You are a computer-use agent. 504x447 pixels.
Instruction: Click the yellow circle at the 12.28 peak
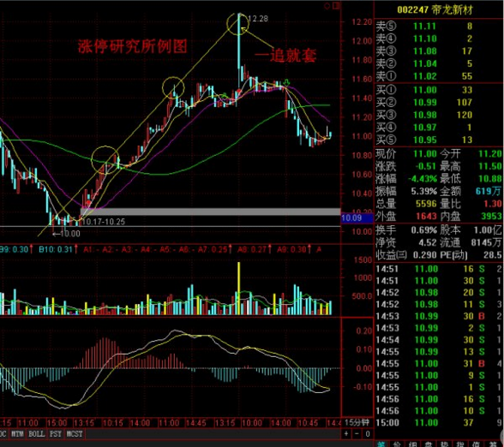pyautogui.click(x=238, y=24)
